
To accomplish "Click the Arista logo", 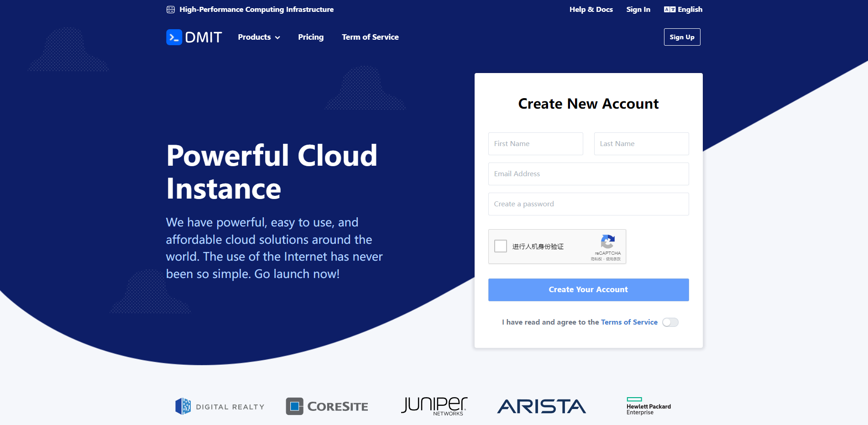I will click(541, 406).
